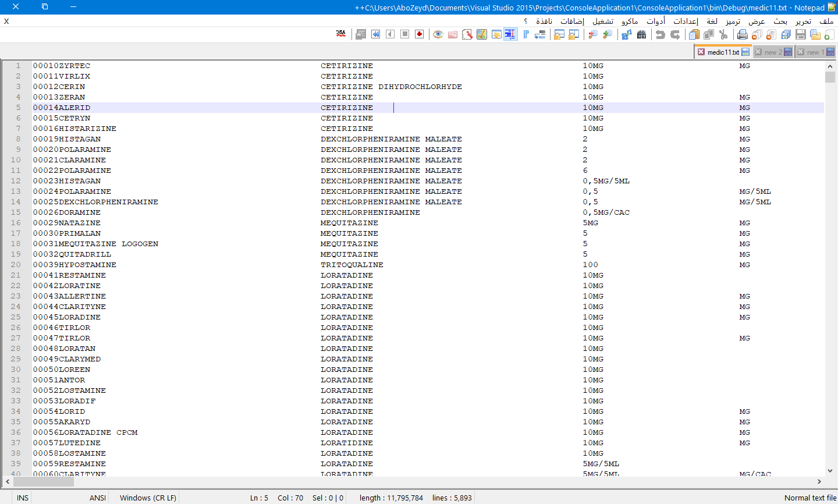Viewport: 838px width, 504px height.
Task: Toggle word wrap in the toolbar
Action: tap(540, 35)
